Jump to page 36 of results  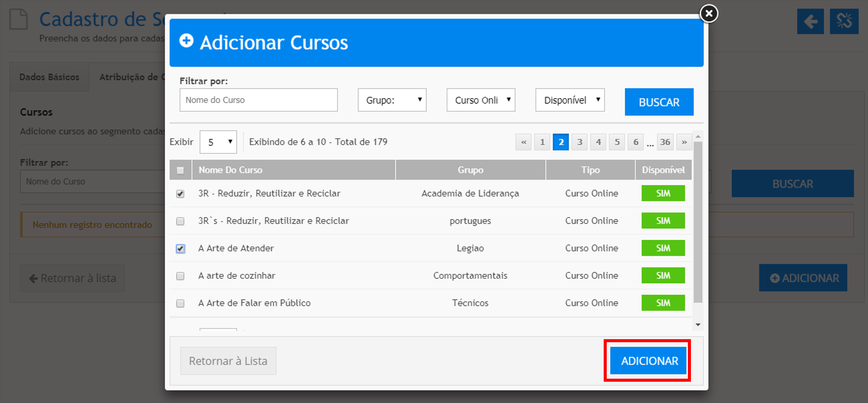[x=665, y=142]
